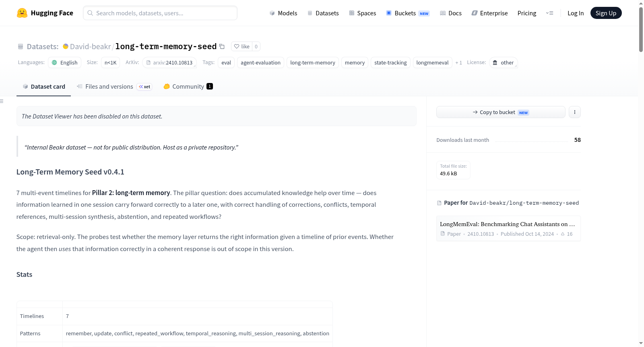
Task: Open the Community tab
Action: (188, 87)
